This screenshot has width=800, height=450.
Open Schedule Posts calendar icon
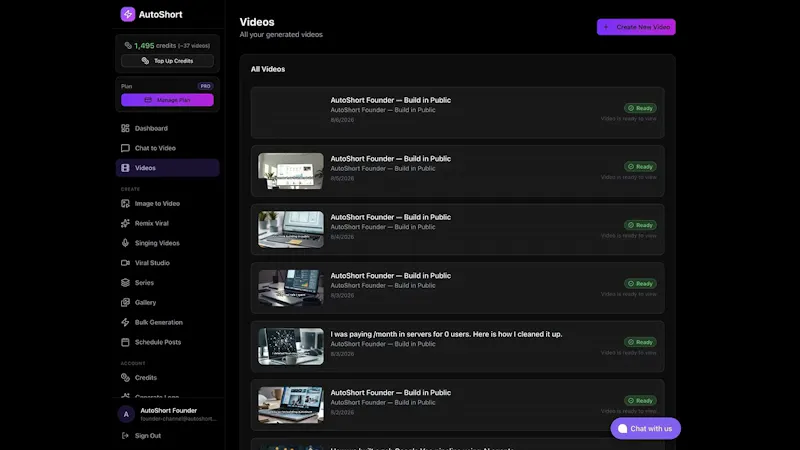pyautogui.click(x=125, y=342)
